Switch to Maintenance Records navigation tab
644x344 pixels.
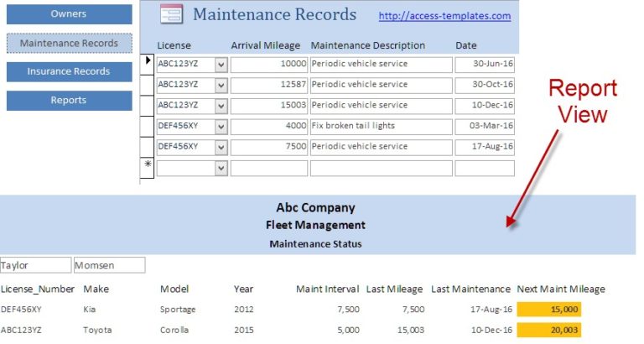(x=69, y=43)
